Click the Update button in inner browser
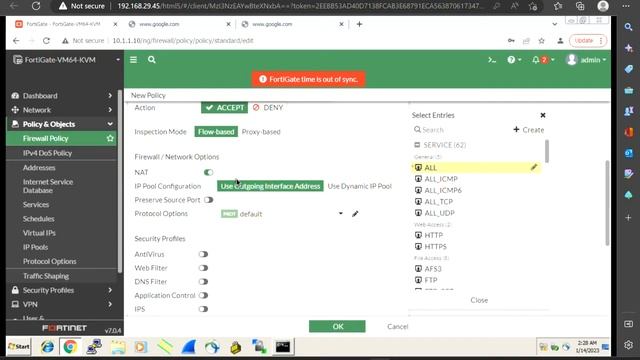This screenshot has height=360, width=640. click(588, 40)
